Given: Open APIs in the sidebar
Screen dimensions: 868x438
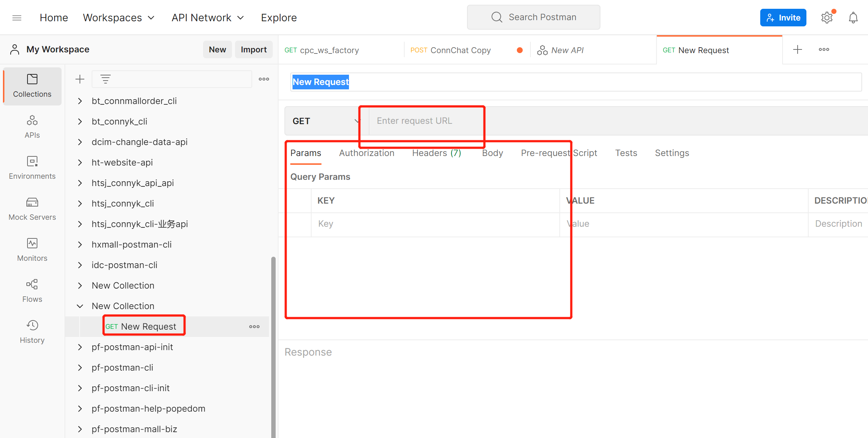Looking at the screenshot, I should (32, 127).
